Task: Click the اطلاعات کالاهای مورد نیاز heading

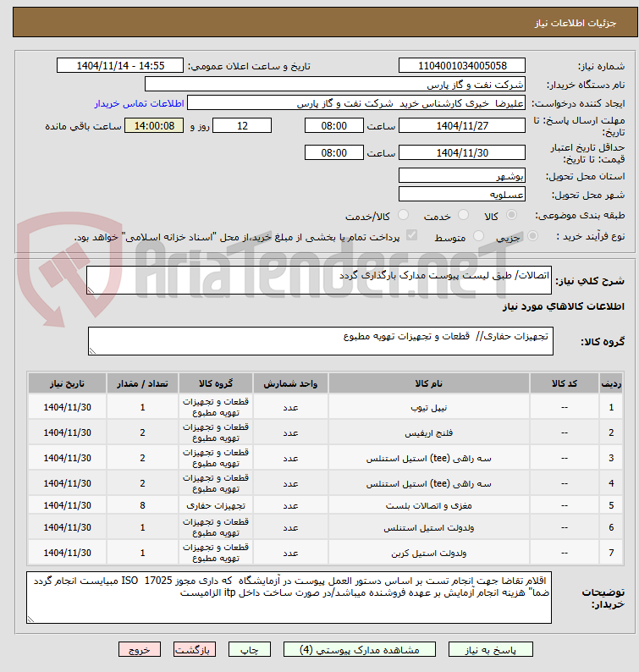Action: [x=564, y=306]
